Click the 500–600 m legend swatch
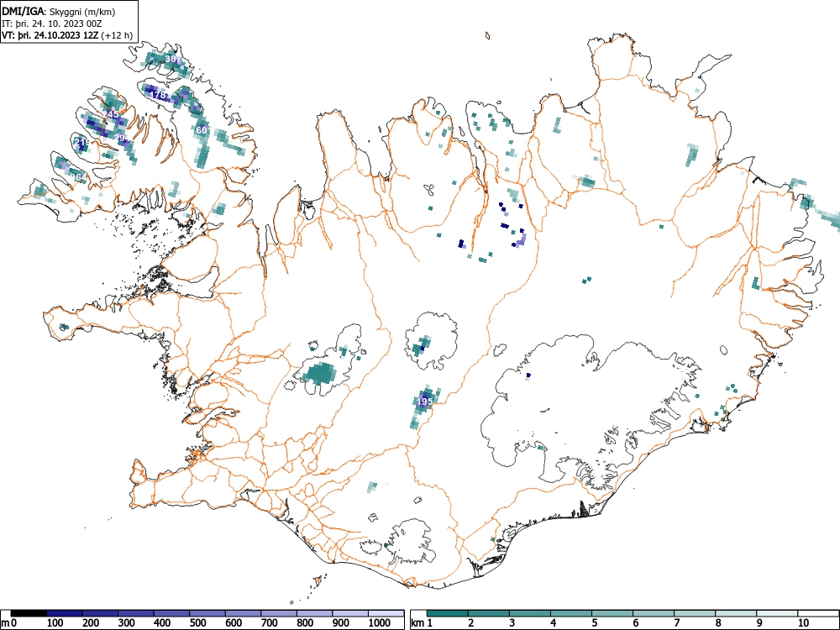 (207, 613)
